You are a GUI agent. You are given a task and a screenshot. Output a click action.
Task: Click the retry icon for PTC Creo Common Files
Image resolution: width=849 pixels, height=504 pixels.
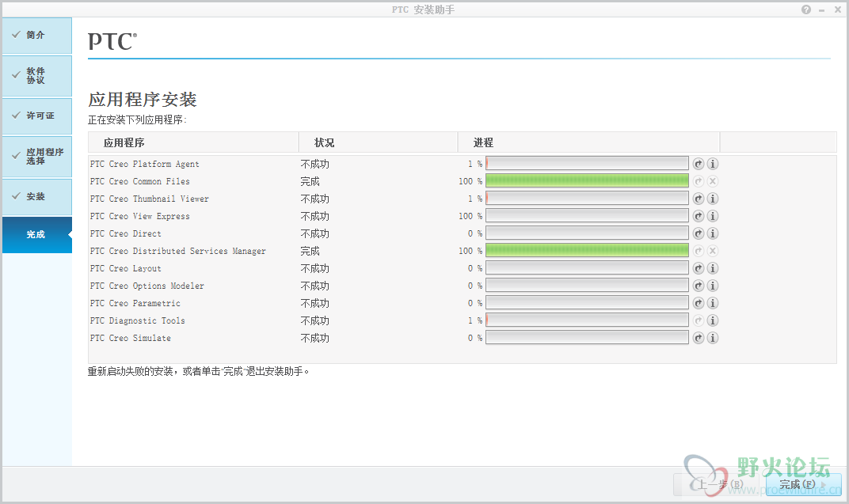point(699,181)
